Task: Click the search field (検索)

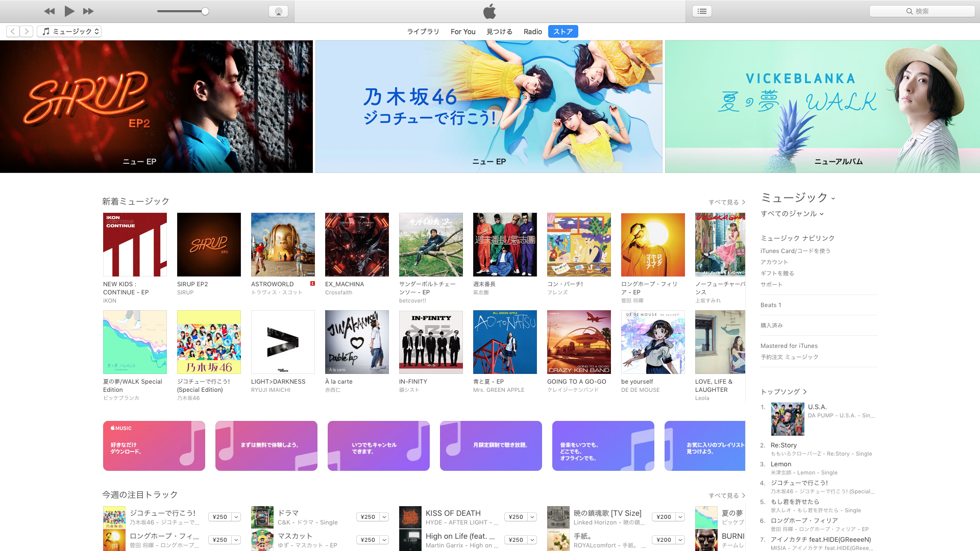Action: coord(922,11)
